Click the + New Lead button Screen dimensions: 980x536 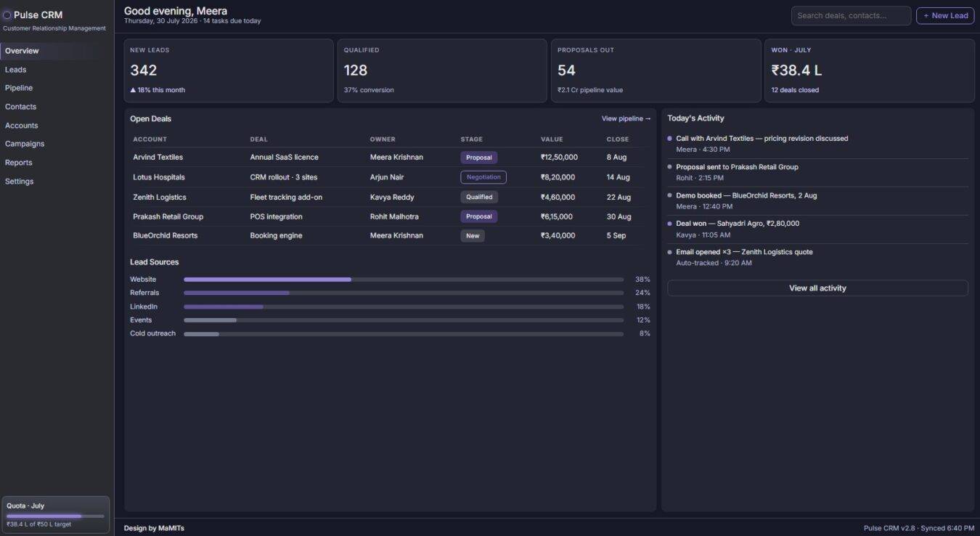point(945,15)
